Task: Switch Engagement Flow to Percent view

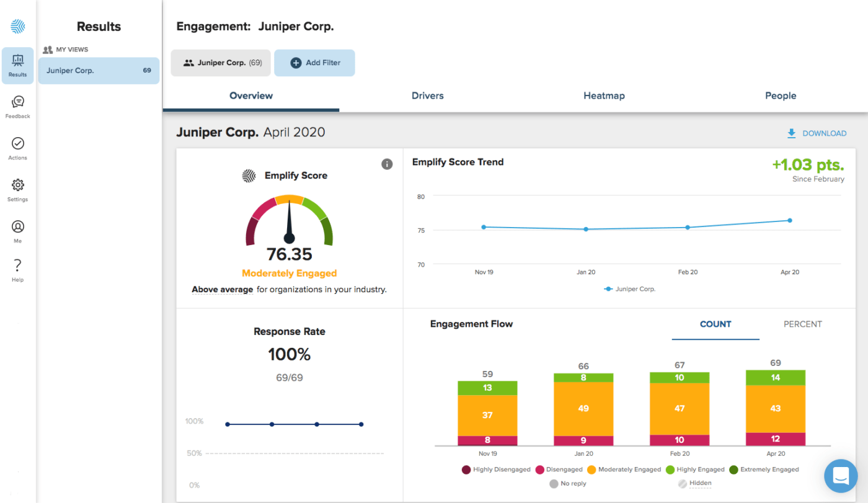Action: coord(802,324)
